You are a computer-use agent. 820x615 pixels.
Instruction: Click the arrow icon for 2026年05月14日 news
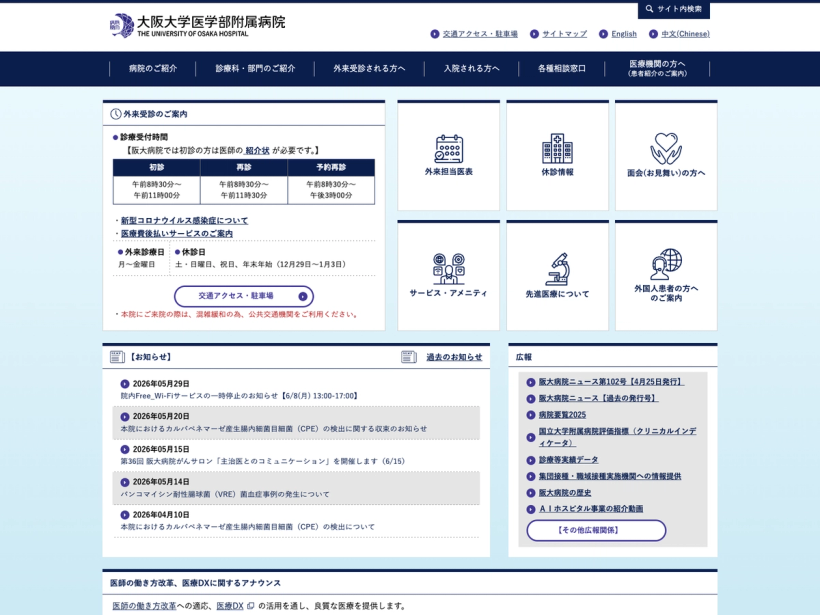click(124, 482)
